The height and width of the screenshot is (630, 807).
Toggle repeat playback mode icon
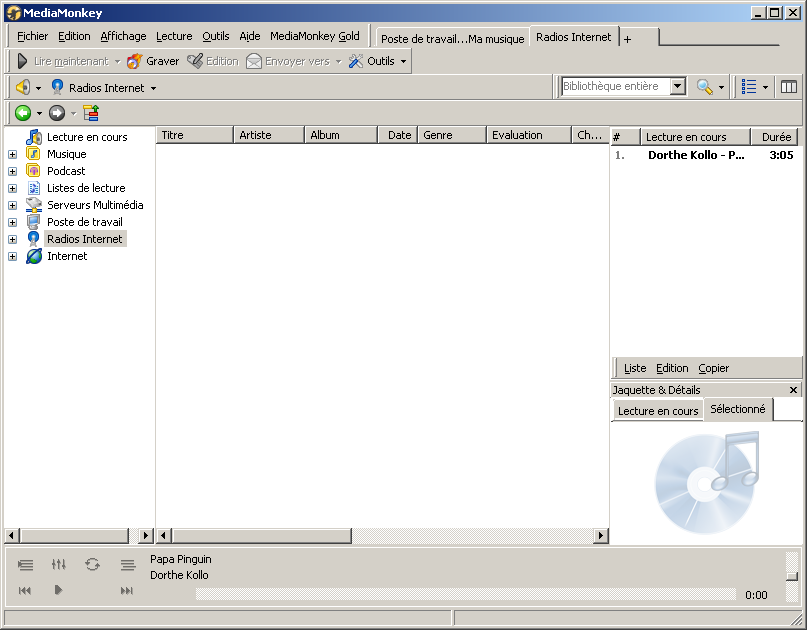click(x=93, y=565)
